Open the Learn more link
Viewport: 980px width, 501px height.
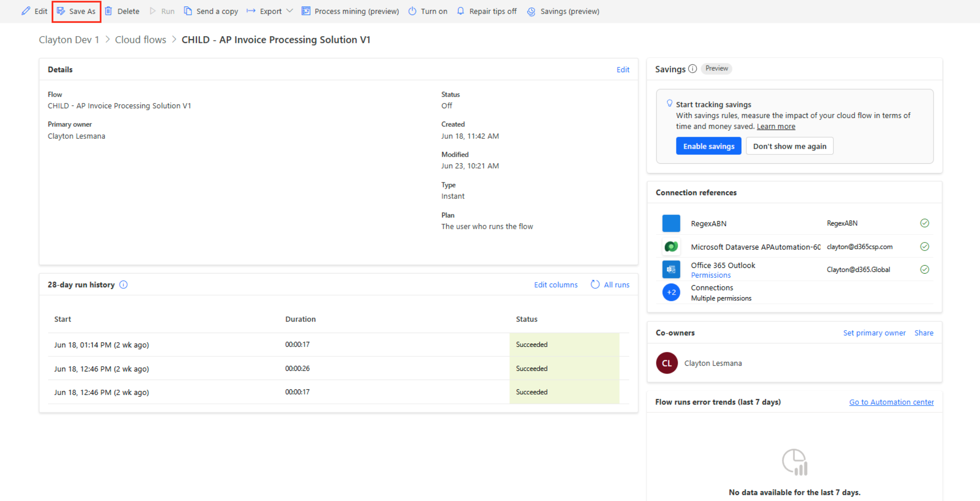[776, 126]
